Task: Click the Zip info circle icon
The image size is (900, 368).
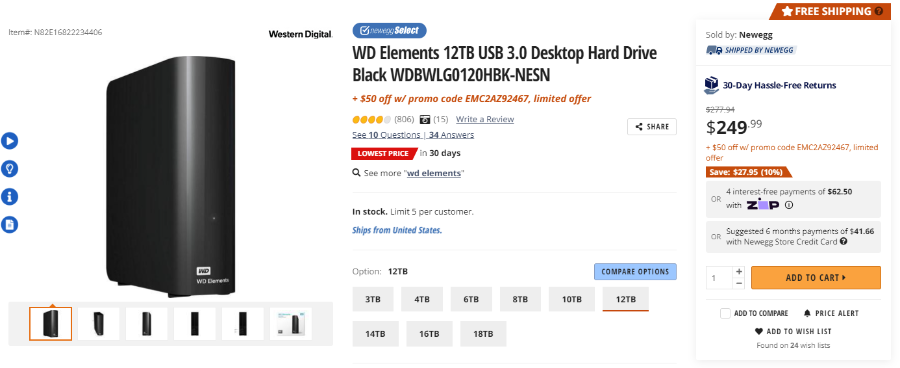Action: click(789, 205)
